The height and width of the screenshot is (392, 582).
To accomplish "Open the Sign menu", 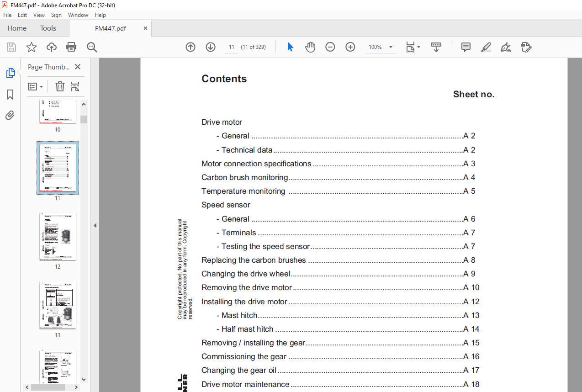I will click(x=56, y=15).
